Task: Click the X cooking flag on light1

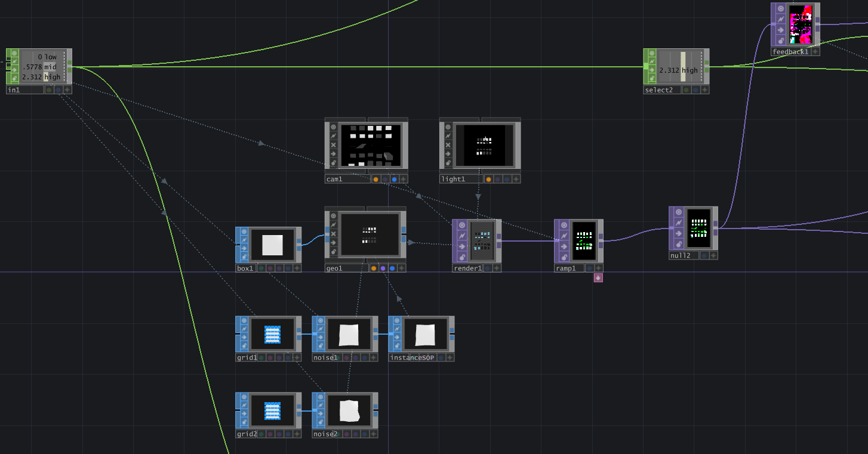Action: pos(448,145)
